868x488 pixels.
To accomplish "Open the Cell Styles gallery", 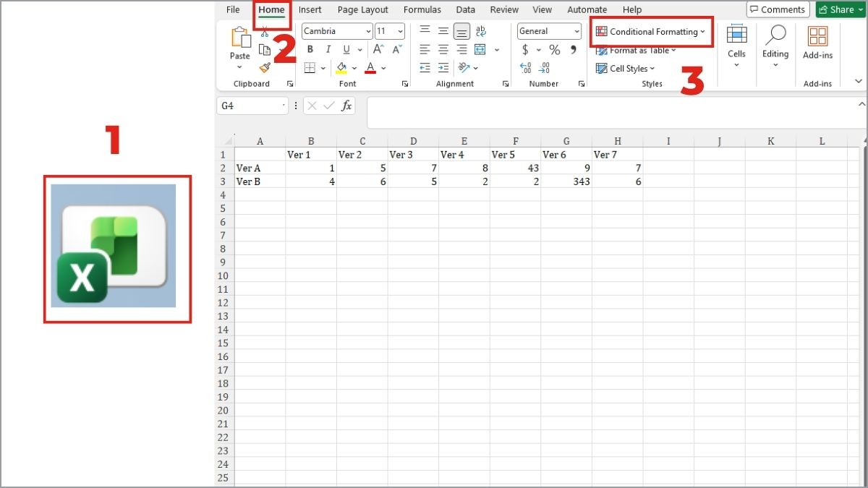I will [x=625, y=69].
